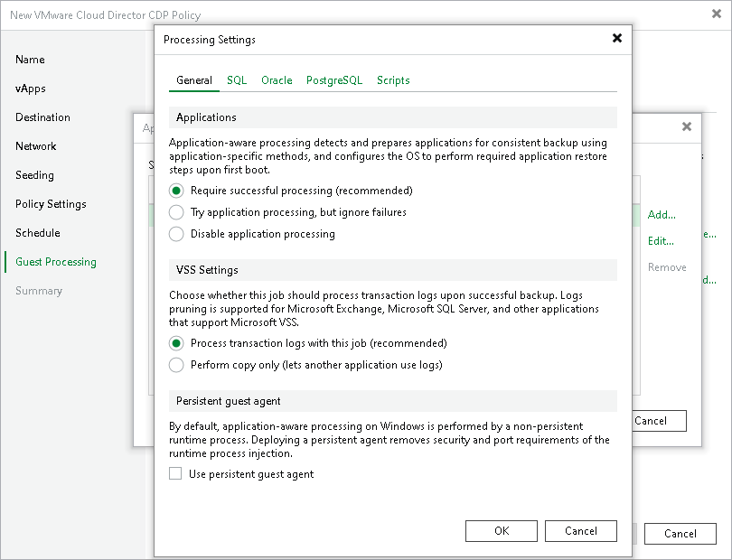
Task: Click Edit... link in background dialog
Action: pyautogui.click(x=661, y=241)
